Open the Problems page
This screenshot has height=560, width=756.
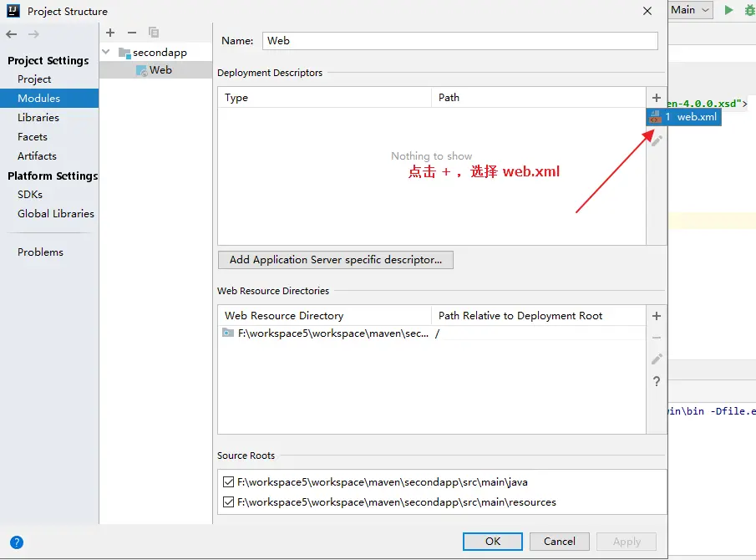coord(40,252)
